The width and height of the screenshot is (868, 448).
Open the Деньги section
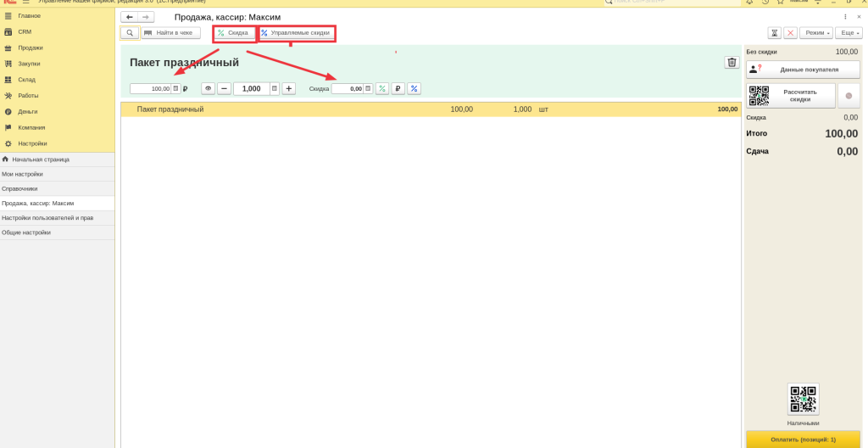point(28,111)
